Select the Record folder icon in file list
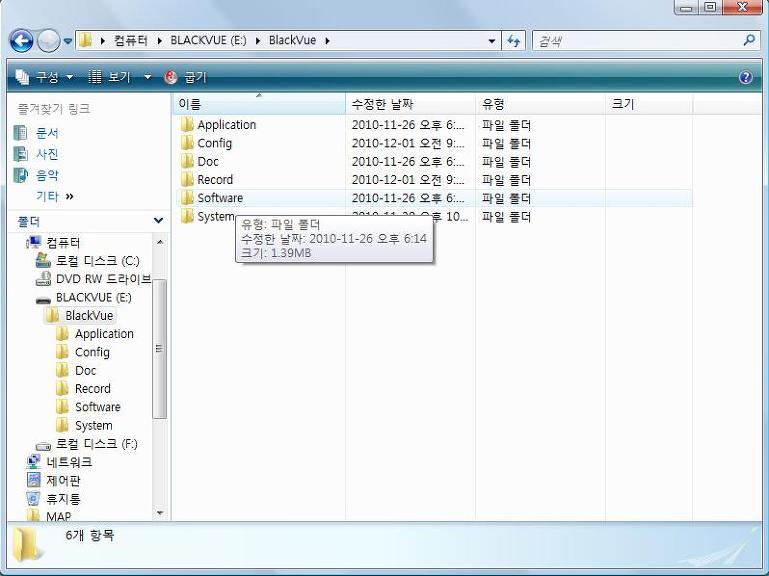769x576 pixels. click(187, 180)
